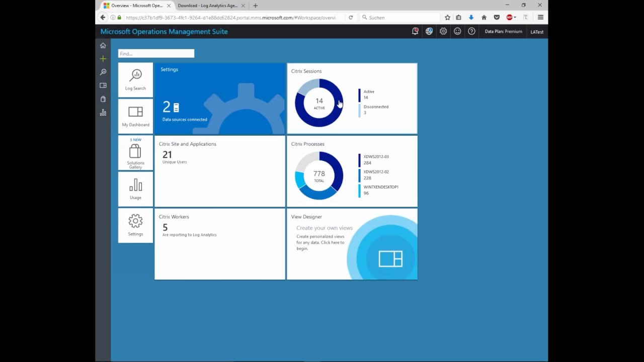Viewport: 644px width, 362px height.
Task: Click '2 Data sources connected' text
Action: [x=185, y=112]
